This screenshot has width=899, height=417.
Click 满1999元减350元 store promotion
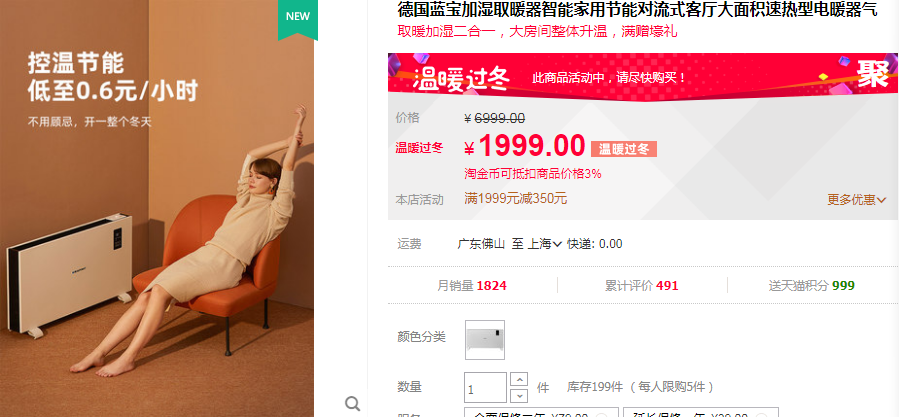pyautogui.click(x=515, y=199)
